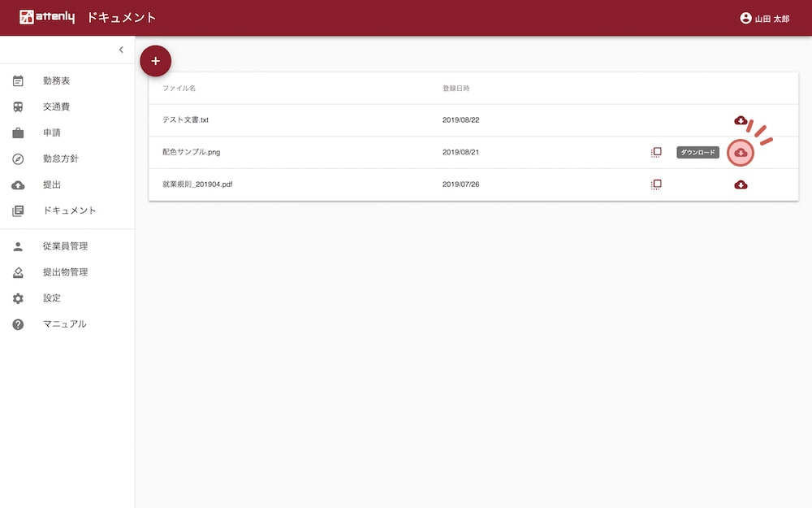
Task: Click the cloud upload icon for 提出
Action: 18,185
